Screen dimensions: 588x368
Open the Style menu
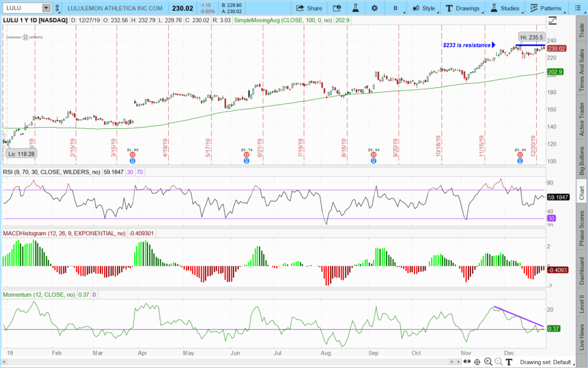(423, 8)
